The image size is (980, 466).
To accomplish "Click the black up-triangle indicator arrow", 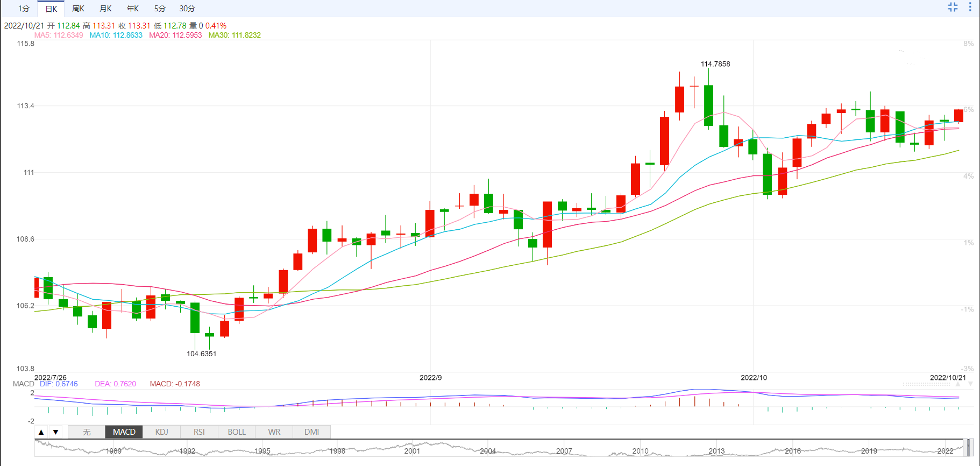I will coord(41,432).
